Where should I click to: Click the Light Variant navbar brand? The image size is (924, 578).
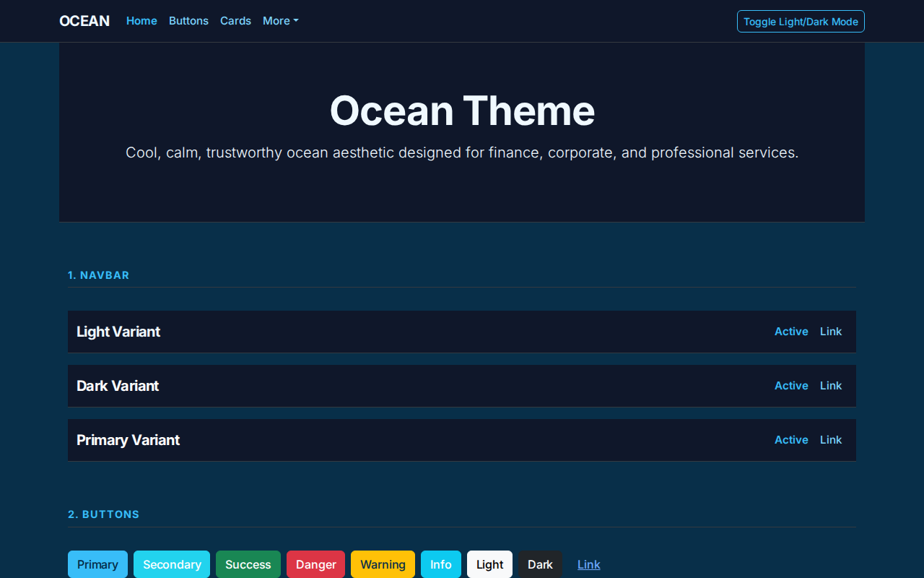118,332
